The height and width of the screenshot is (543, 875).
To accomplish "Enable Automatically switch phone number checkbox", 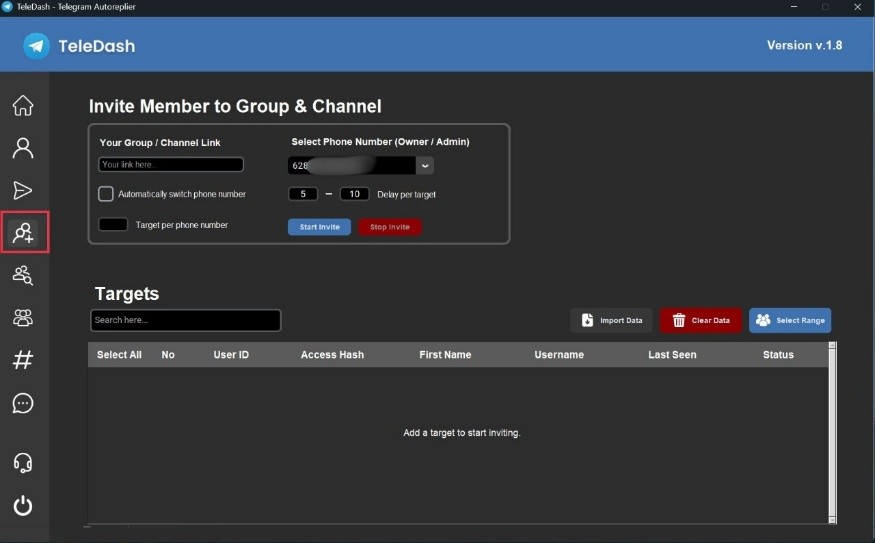I will [105, 194].
